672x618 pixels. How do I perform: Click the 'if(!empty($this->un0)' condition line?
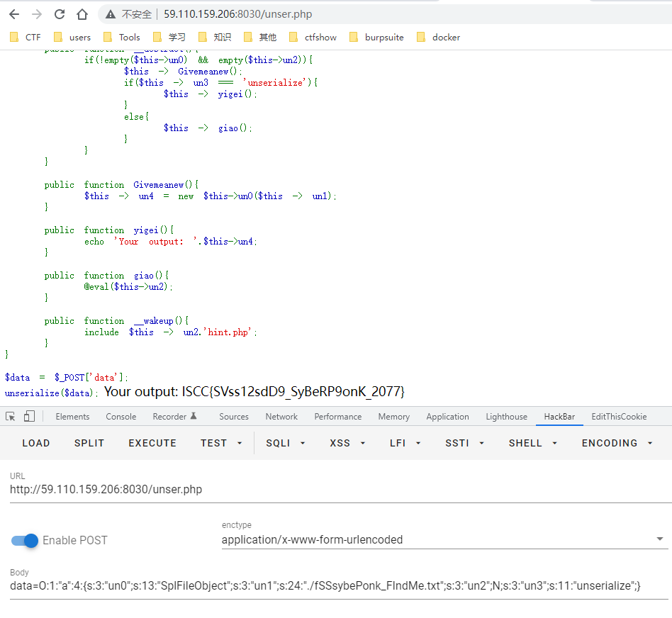coord(198,60)
